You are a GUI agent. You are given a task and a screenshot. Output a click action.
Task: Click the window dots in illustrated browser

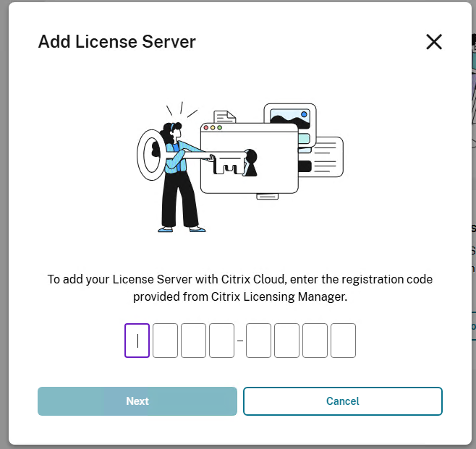[x=212, y=128]
